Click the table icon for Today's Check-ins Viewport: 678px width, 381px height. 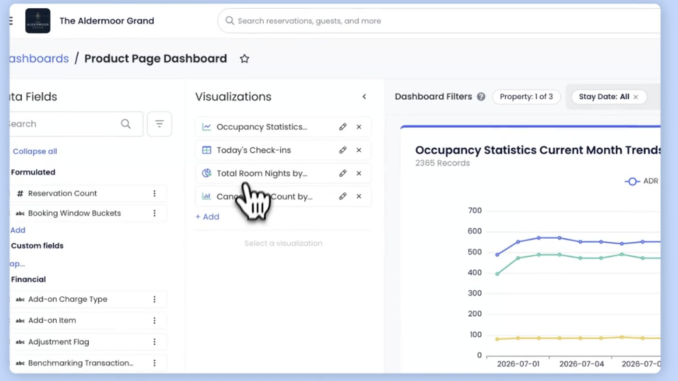pos(206,150)
